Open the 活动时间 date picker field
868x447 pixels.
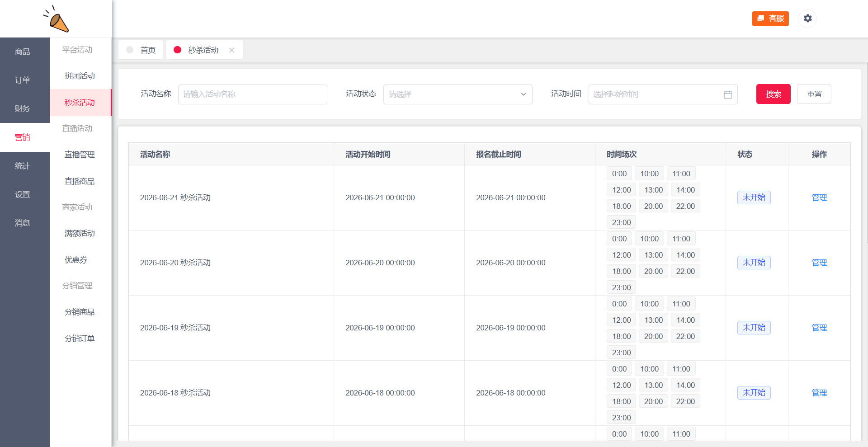[x=663, y=94]
